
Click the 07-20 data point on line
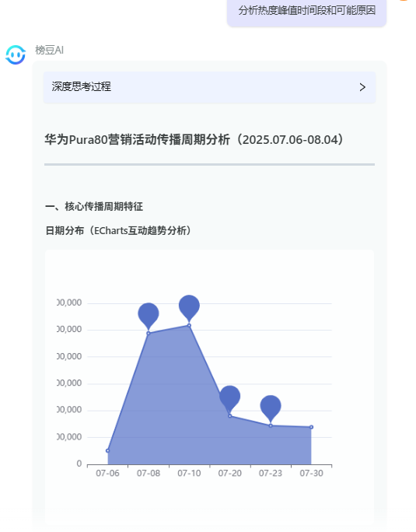coord(229,416)
